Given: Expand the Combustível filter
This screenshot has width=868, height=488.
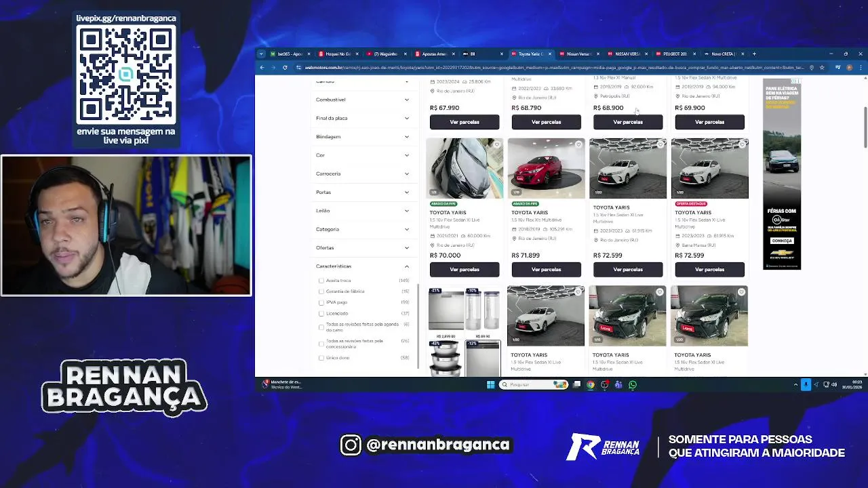Looking at the screenshot, I should click(363, 100).
